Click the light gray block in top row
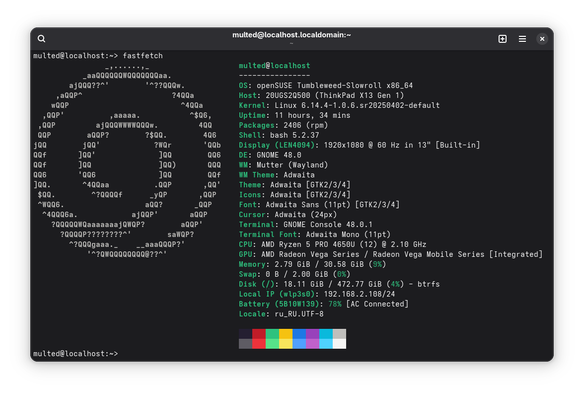The image size is (584, 395). [x=339, y=334]
